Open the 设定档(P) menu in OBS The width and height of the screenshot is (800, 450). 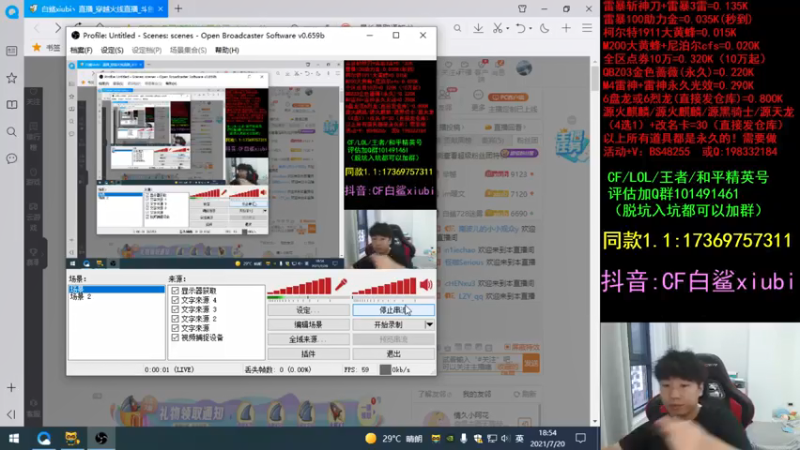pyautogui.click(x=146, y=50)
